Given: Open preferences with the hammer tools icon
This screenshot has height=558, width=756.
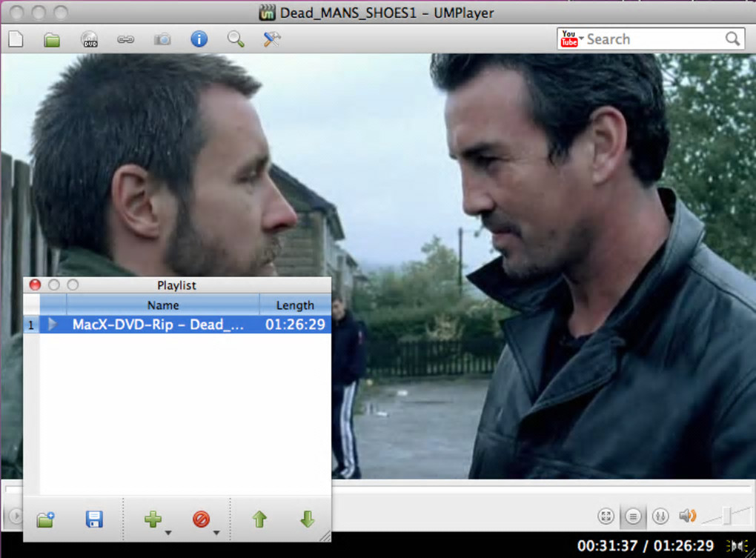Looking at the screenshot, I should coord(272,39).
